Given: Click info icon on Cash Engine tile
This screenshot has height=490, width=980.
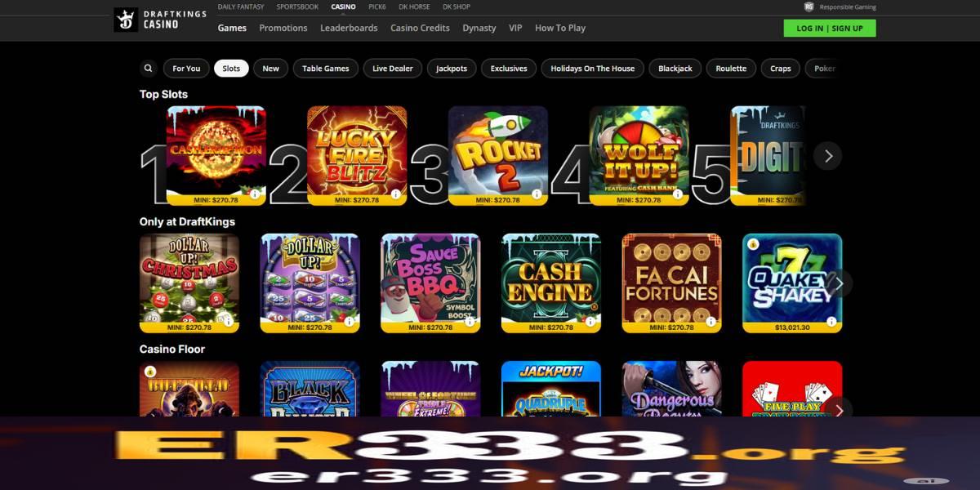Looking at the screenshot, I should point(590,322).
